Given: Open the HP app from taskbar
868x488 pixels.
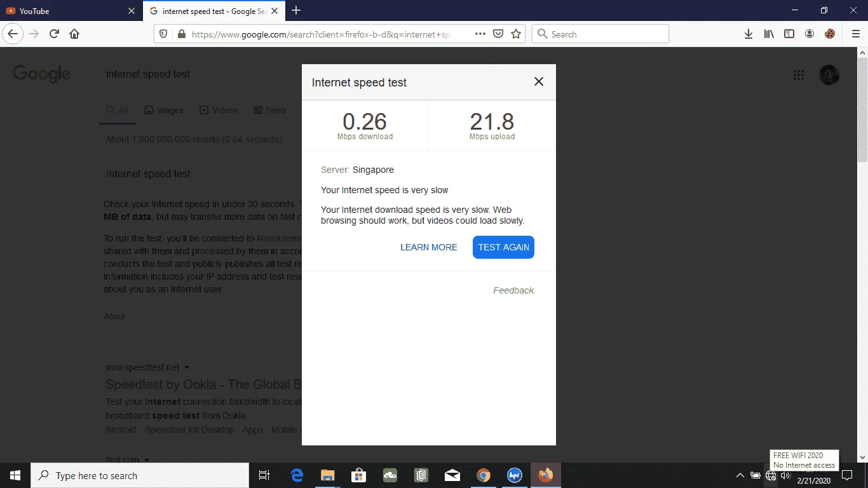Looking at the screenshot, I should [x=515, y=475].
